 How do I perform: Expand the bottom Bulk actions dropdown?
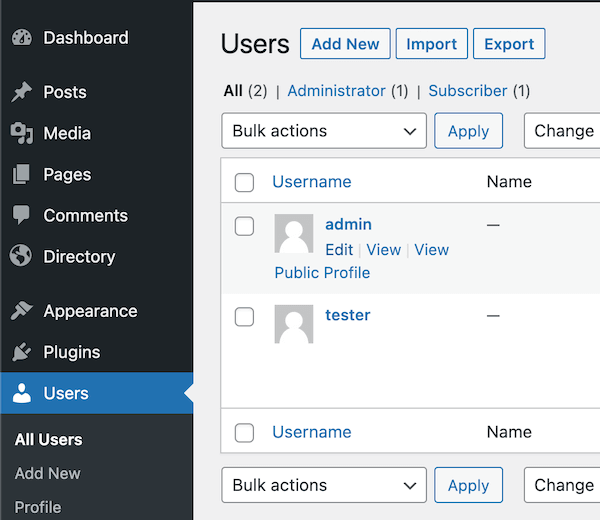(323, 485)
